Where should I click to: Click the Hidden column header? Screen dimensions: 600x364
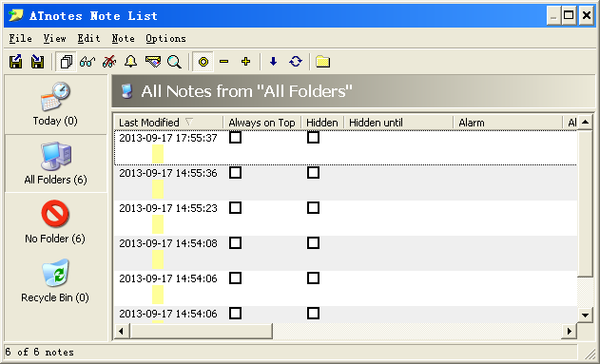(322, 123)
